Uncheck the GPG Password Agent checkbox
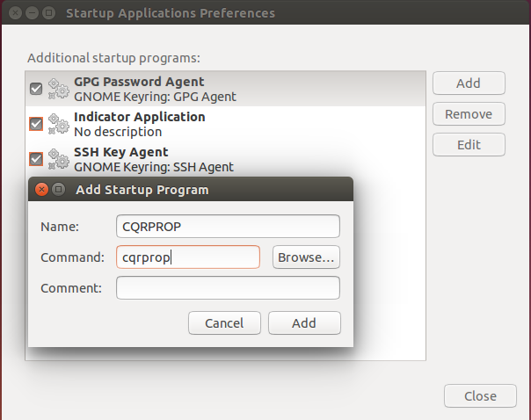This screenshot has width=531, height=420. pyautogui.click(x=36, y=89)
